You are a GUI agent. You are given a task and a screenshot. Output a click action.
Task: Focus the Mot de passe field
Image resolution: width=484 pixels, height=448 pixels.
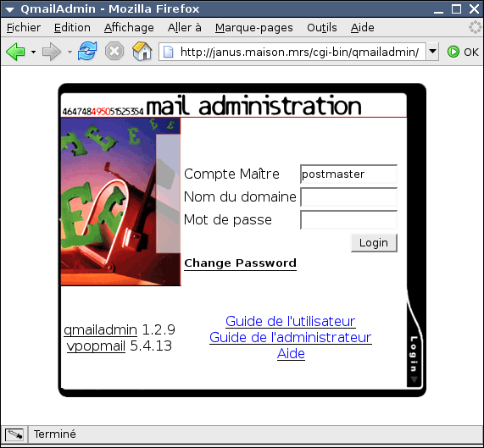coord(348,220)
